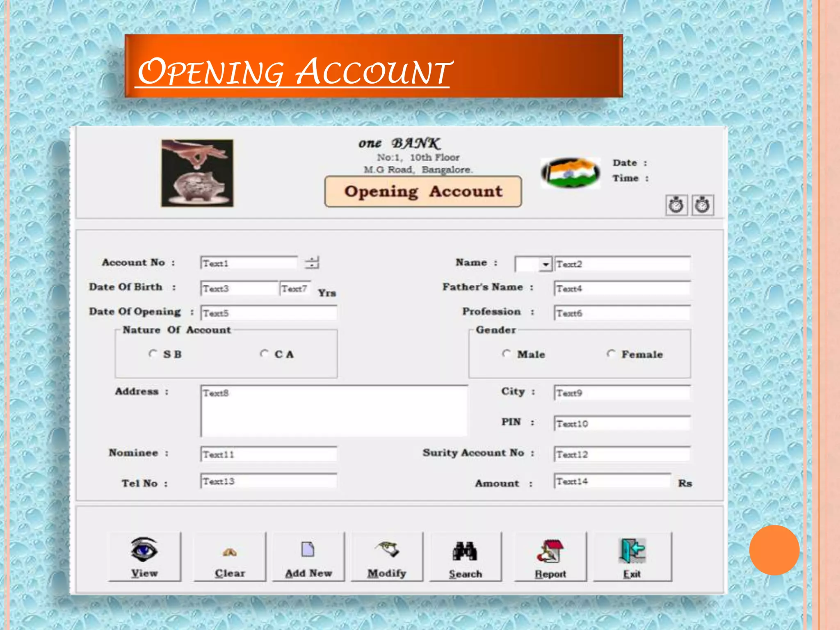The width and height of the screenshot is (840, 630).
Task: Click the Account No spinner control
Action: point(312,262)
